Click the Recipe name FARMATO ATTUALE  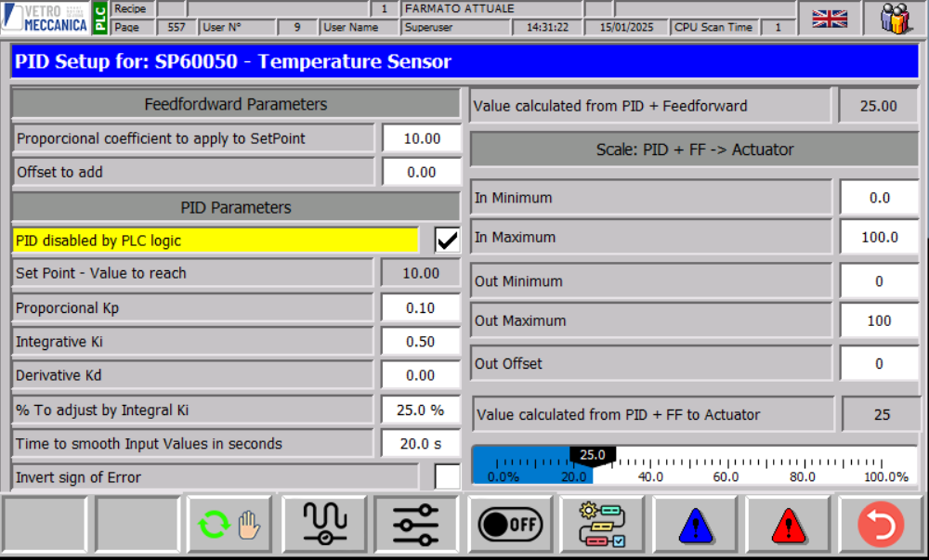(491, 9)
